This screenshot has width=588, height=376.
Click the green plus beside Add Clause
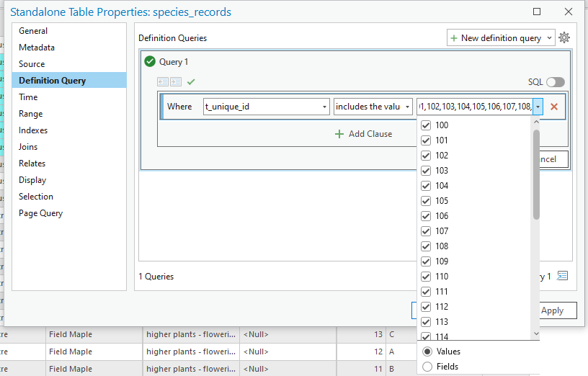(x=339, y=134)
